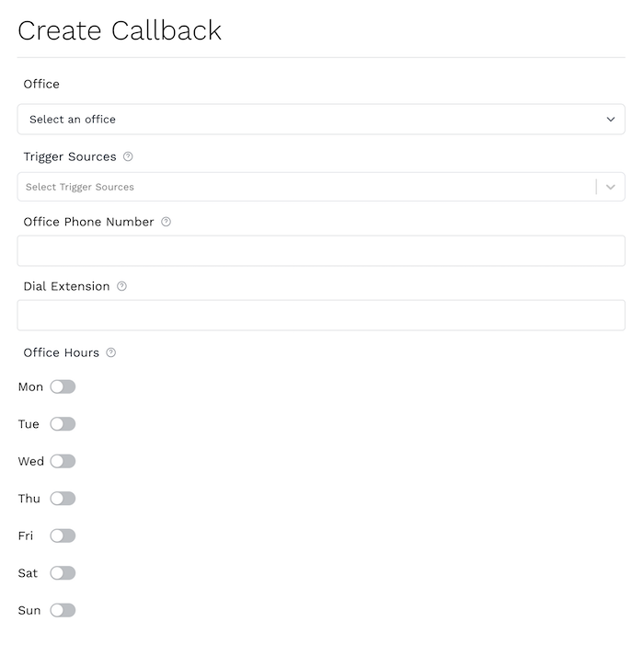The height and width of the screenshot is (656, 644).
Task: Click help icon beside Office Phone Number
Action: pyautogui.click(x=166, y=222)
